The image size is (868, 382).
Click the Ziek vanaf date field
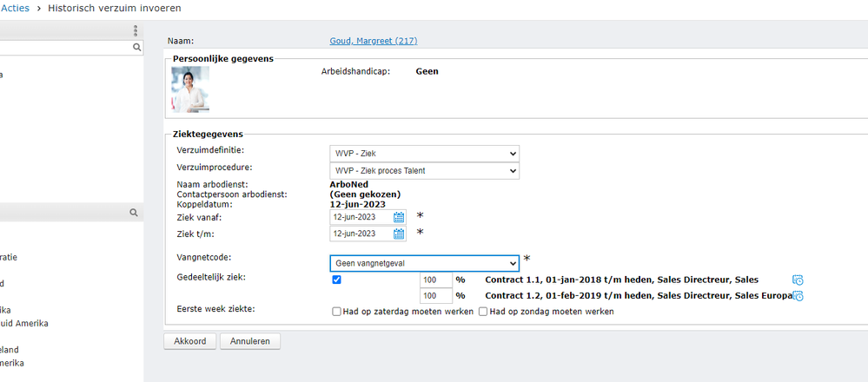click(x=361, y=217)
